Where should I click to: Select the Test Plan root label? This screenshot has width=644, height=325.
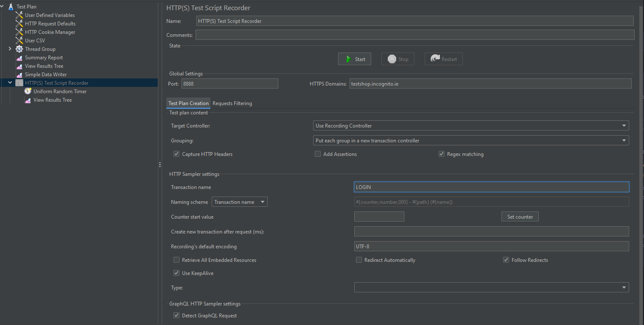coord(26,7)
